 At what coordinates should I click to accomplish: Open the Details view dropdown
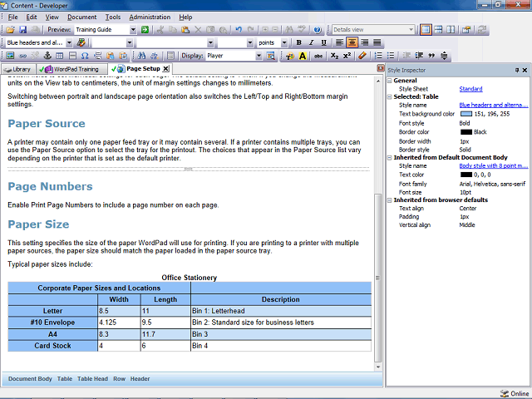pos(411,30)
